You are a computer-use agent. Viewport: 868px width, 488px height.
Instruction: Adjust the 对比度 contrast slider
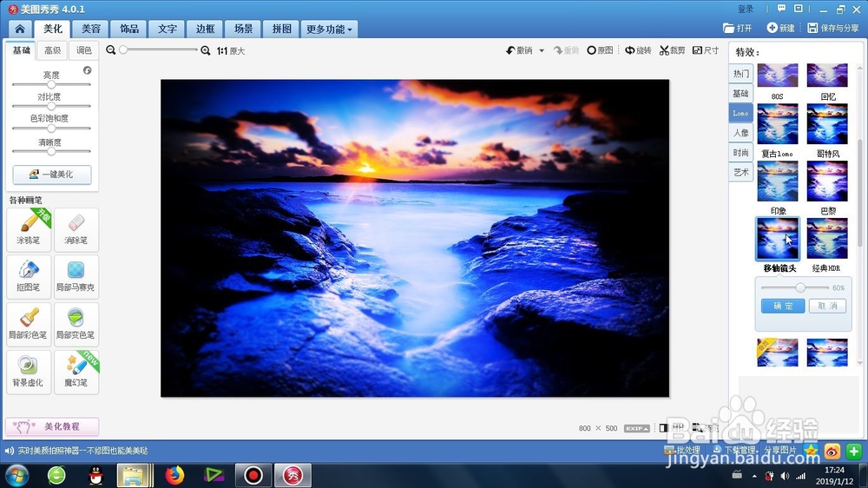pos(51,106)
